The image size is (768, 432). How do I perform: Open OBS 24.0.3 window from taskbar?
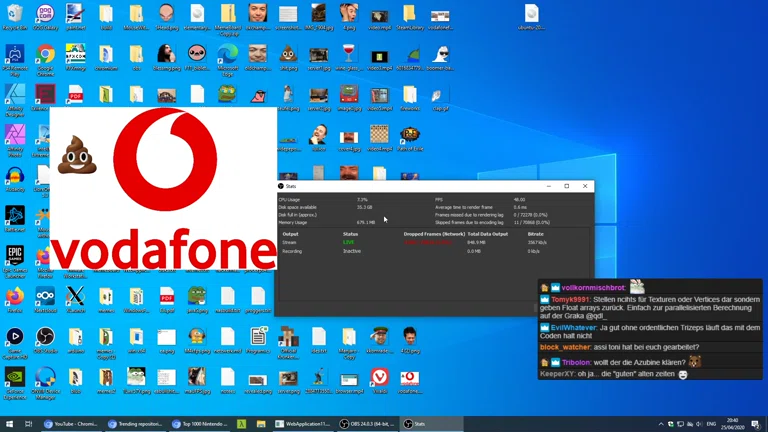368,424
